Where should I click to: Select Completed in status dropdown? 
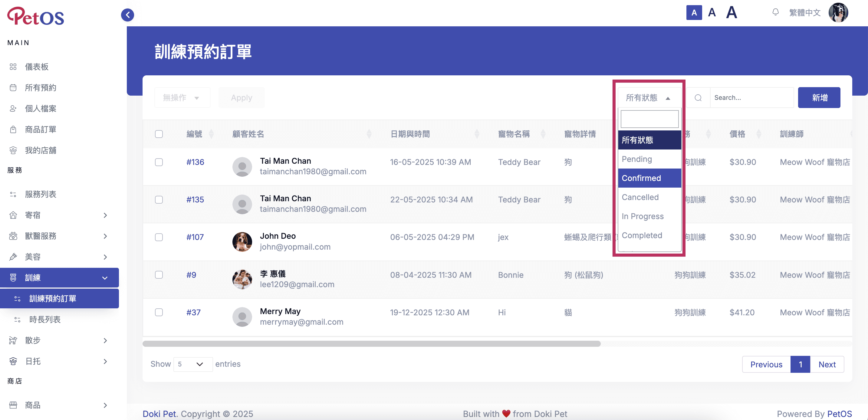pyautogui.click(x=649, y=235)
